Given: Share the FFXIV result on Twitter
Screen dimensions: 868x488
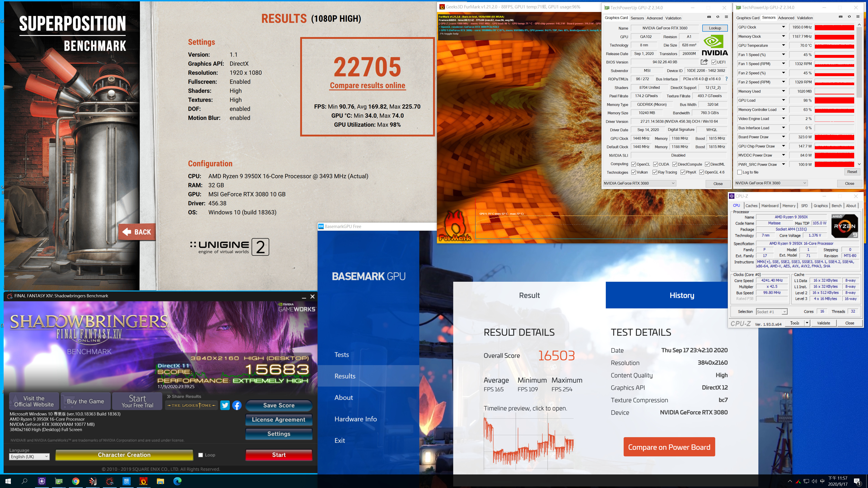Looking at the screenshot, I should click(x=225, y=405).
